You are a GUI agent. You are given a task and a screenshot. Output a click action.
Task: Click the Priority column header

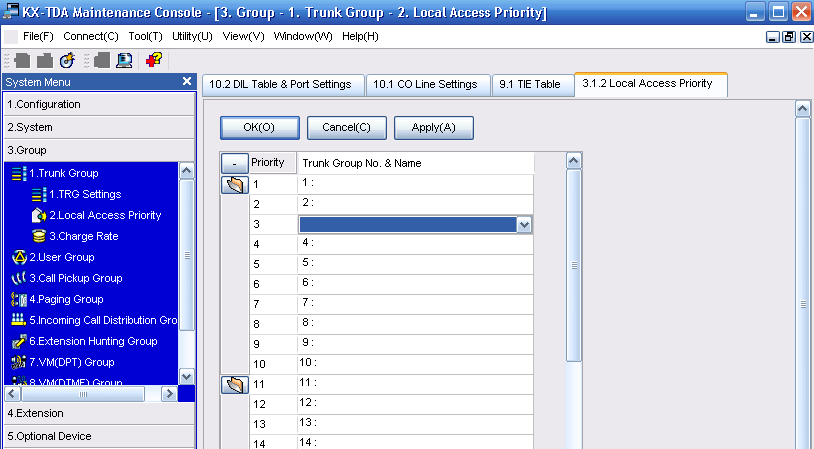tap(273, 163)
